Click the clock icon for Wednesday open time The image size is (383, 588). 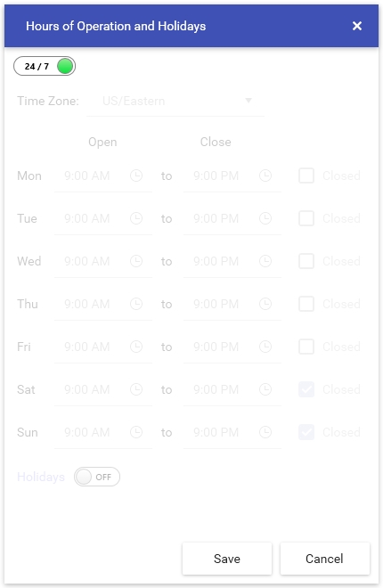[x=136, y=261]
